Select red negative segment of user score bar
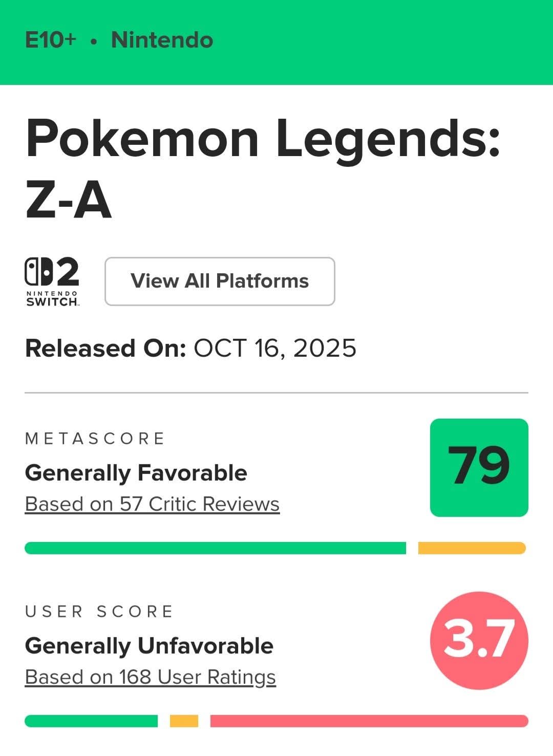553x756 pixels. click(x=369, y=721)
